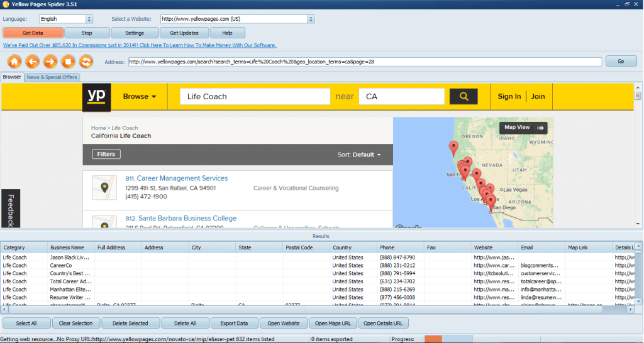This screenshot has height=343, width=644.
Task: Click Join link
Action: (538, 96)
